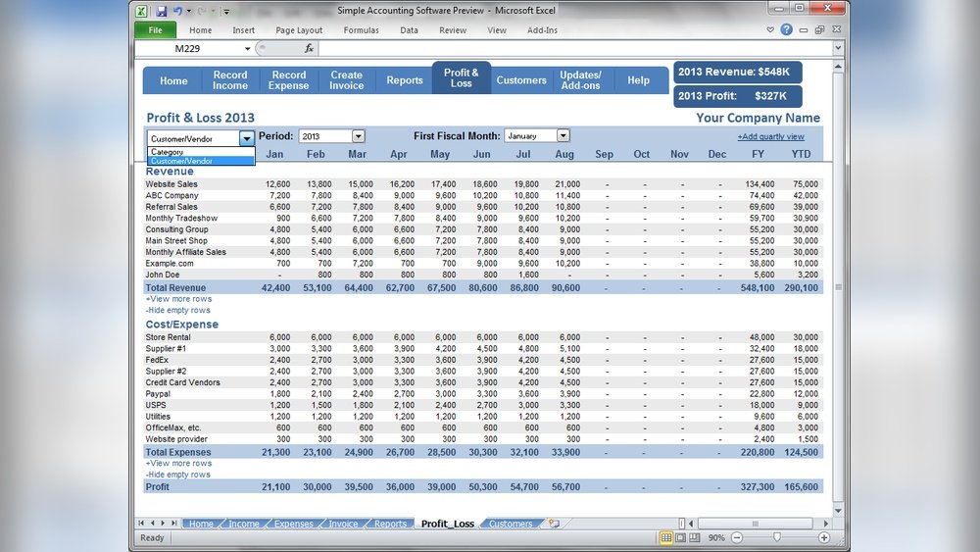The image size is (980, 552).
Task: Switch to the Expenses sheet tab
Action: click(293, 524)
